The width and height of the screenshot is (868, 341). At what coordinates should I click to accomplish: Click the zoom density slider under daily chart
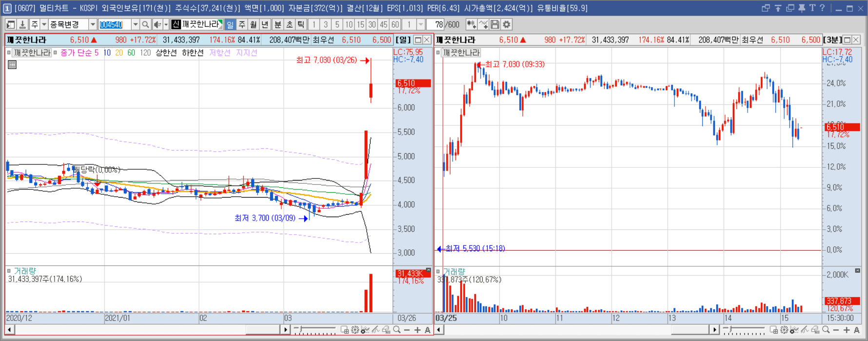pyautogui.click(x=315, y=330)
